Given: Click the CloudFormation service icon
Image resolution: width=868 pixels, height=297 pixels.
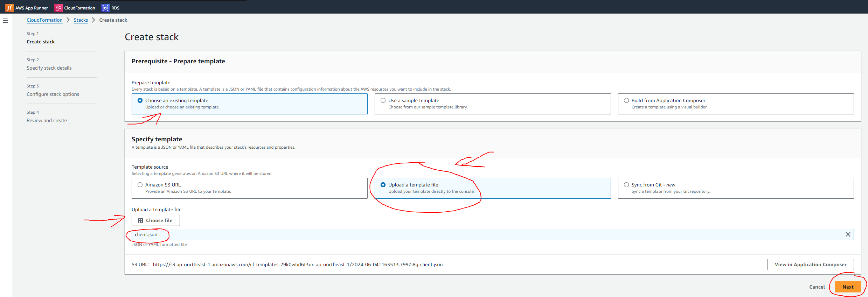Looking at the screenshot, I should point(58,8).
